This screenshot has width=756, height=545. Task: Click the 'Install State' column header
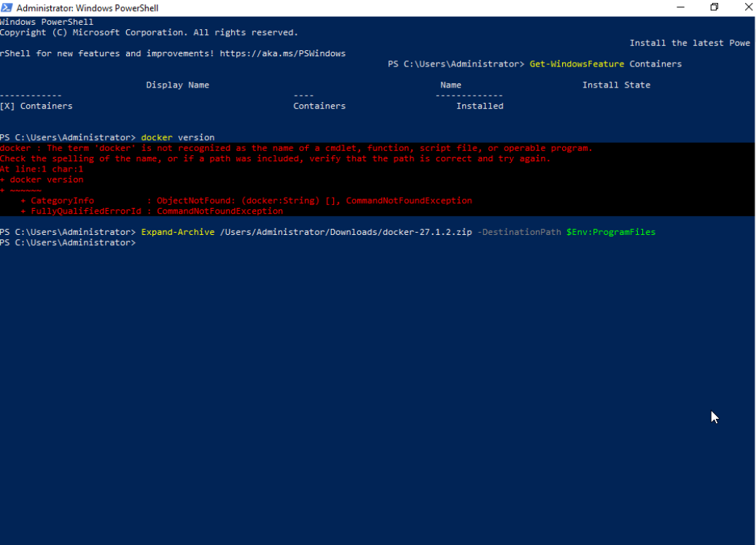pos(616,85)
